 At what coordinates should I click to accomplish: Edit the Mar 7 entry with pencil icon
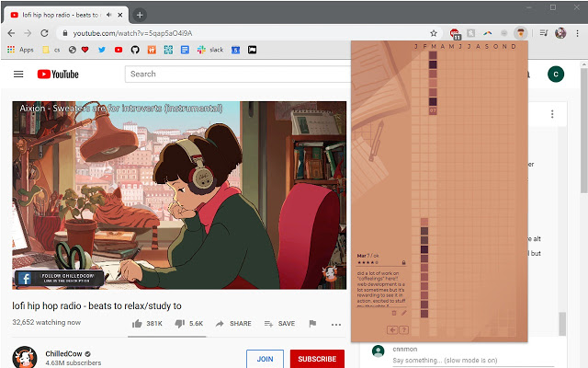click(x=404, y=313)
